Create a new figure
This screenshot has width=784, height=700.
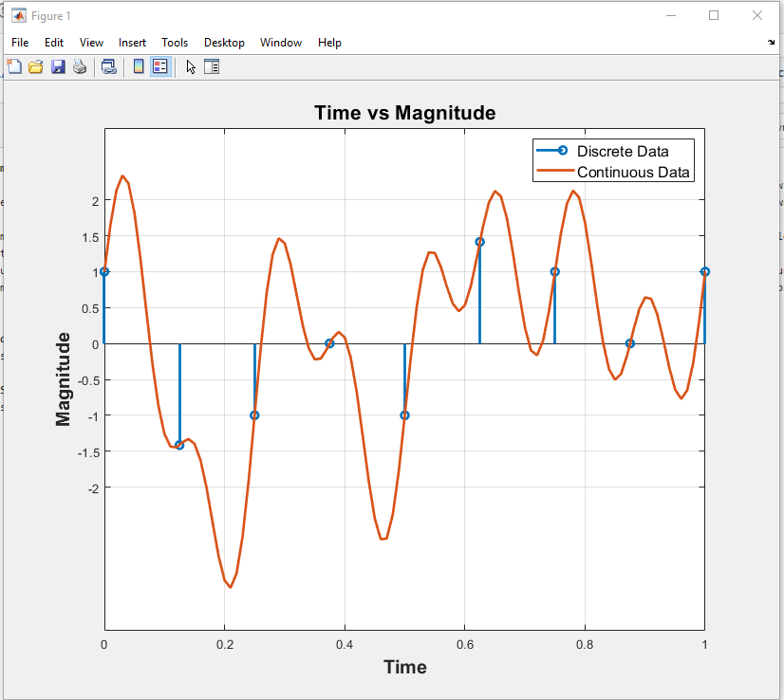[x=14, y=66]
